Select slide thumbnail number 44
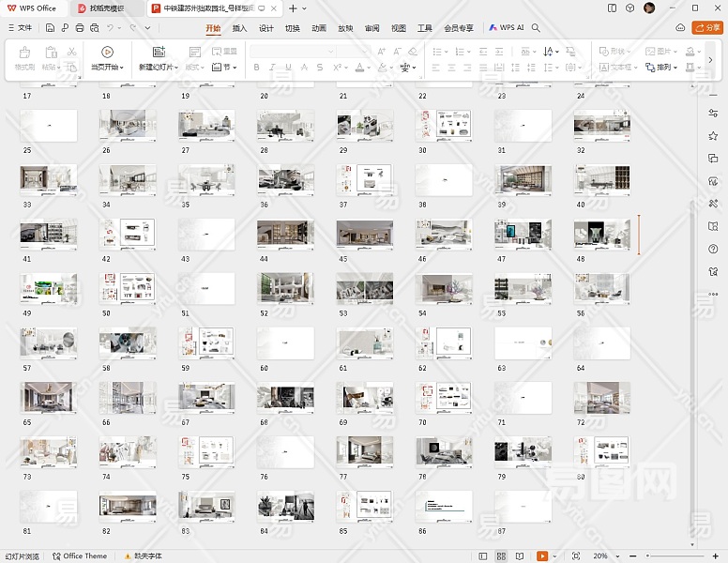Viewport: 728px width, 563px height. pyautogui.click(x=287, y=234)
